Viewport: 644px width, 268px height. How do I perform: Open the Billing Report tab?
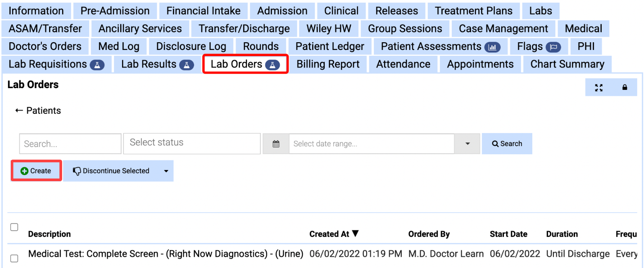[x=328, y=64]
